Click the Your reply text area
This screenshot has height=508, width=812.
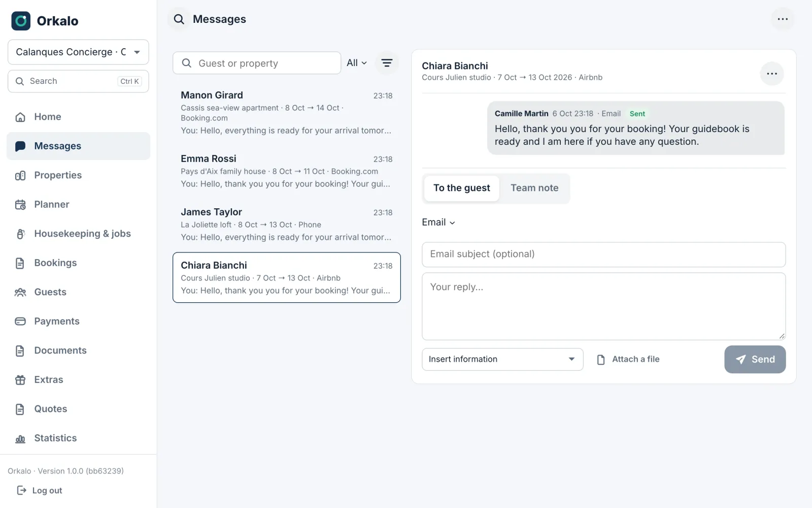point(603,306)
